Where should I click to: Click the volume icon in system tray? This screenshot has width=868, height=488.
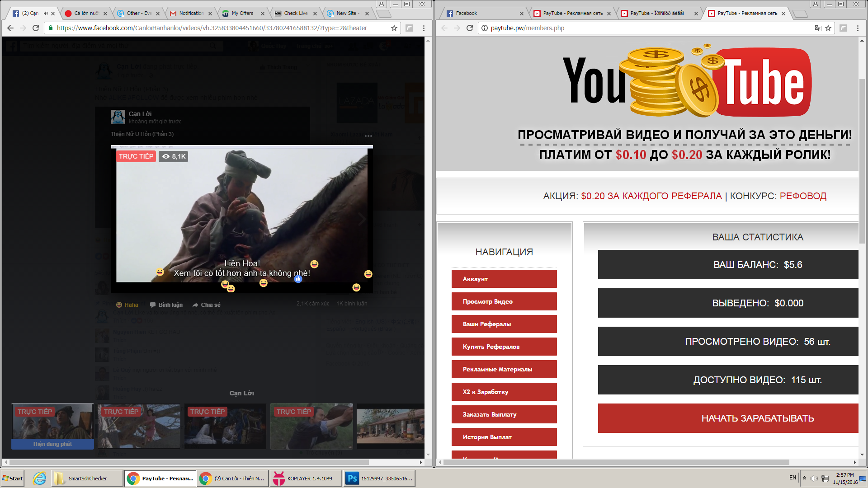coord(814,479)
